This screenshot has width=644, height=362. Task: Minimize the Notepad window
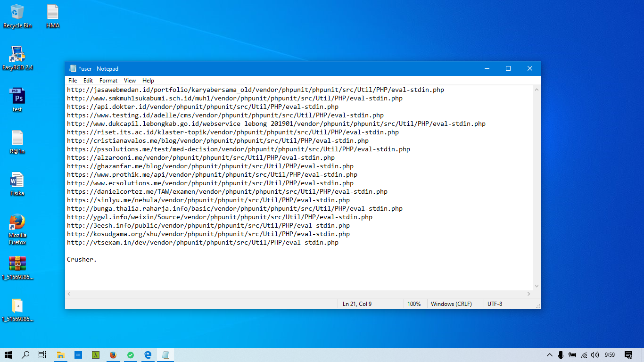click(x=487, y=69)
